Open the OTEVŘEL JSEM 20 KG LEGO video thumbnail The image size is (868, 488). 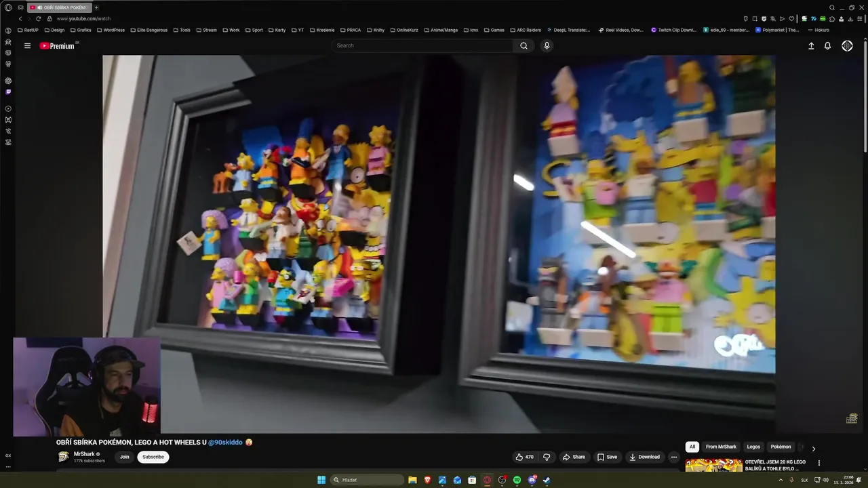click(714, 465)
